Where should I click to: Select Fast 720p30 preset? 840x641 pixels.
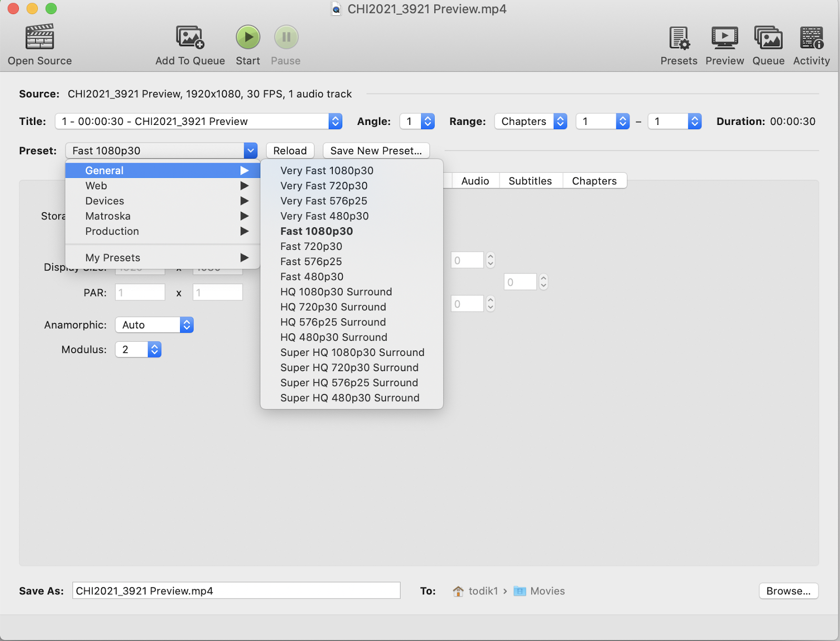coord(352,247)
